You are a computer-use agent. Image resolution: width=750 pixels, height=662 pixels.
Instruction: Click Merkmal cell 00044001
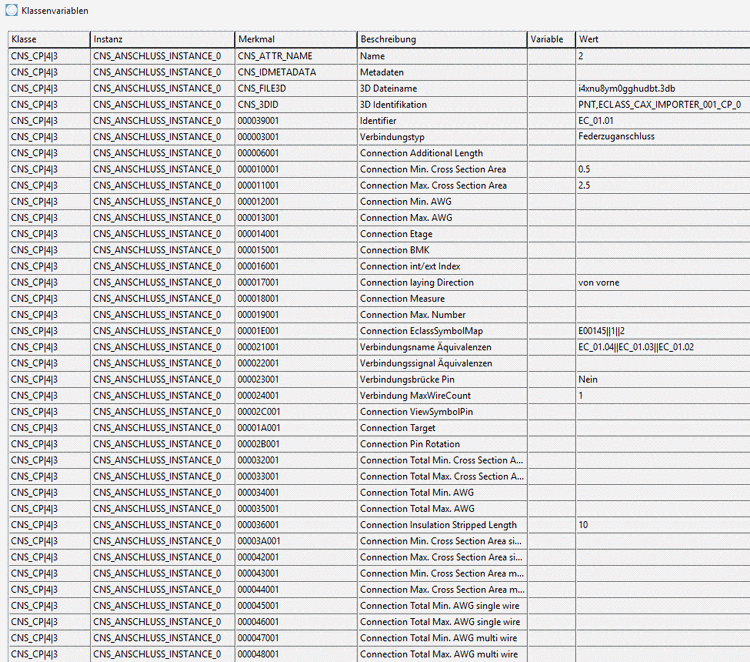point(296,590)
